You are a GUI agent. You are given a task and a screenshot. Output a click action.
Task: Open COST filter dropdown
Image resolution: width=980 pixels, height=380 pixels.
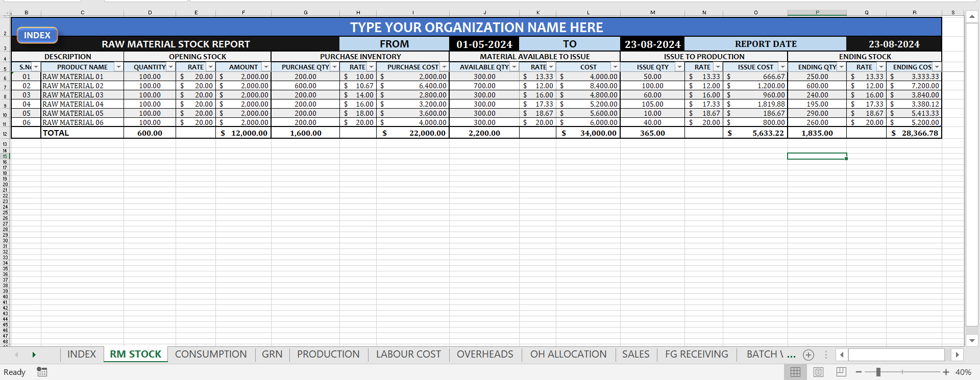[x=615, y=67]
